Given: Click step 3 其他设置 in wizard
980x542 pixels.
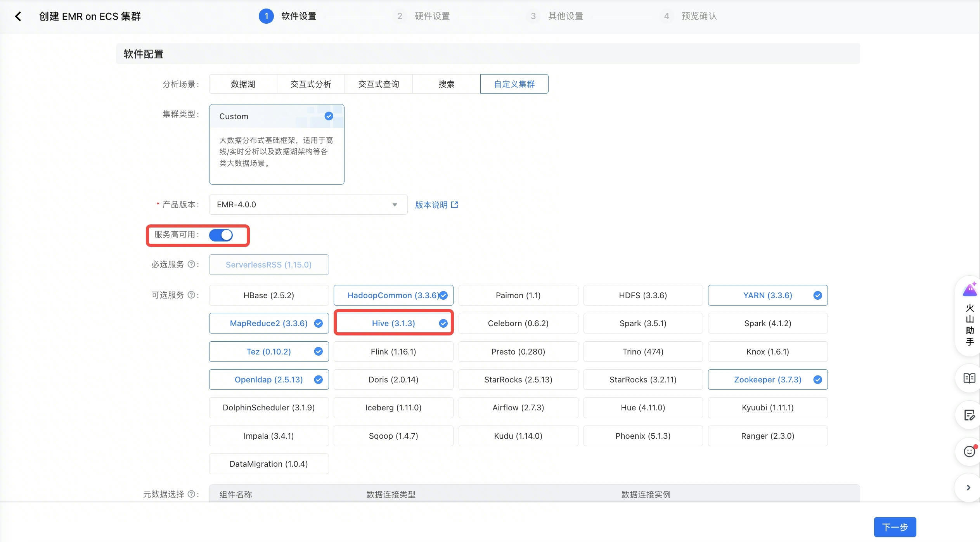Looking at the screenshot, I should tap(555, 16).
